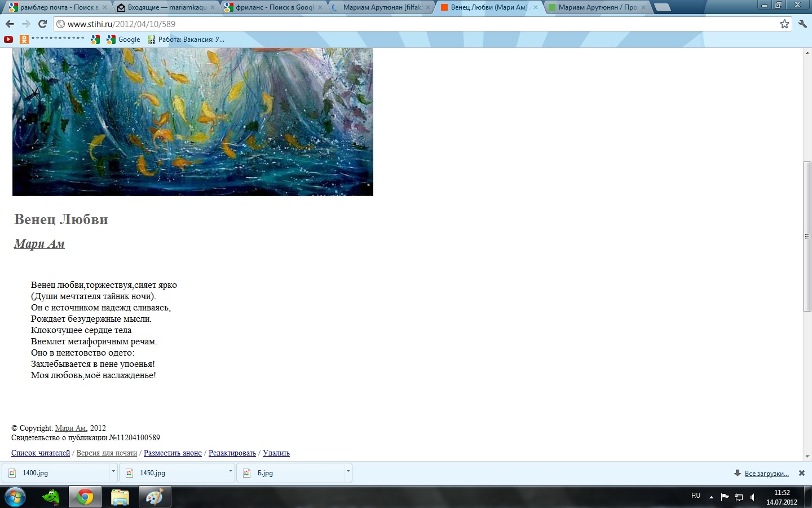Switch to the Мариам Арутюнян [filfak] tab
The height and width of the screenshot is (508, 812).
382,7
